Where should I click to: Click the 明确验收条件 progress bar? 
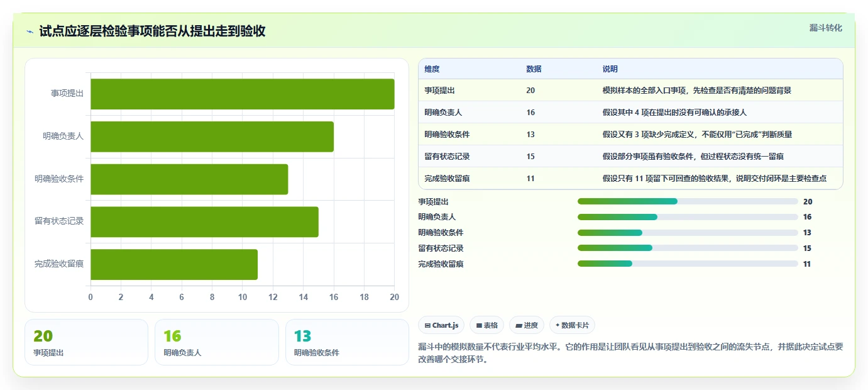click(x=688, y=233)
